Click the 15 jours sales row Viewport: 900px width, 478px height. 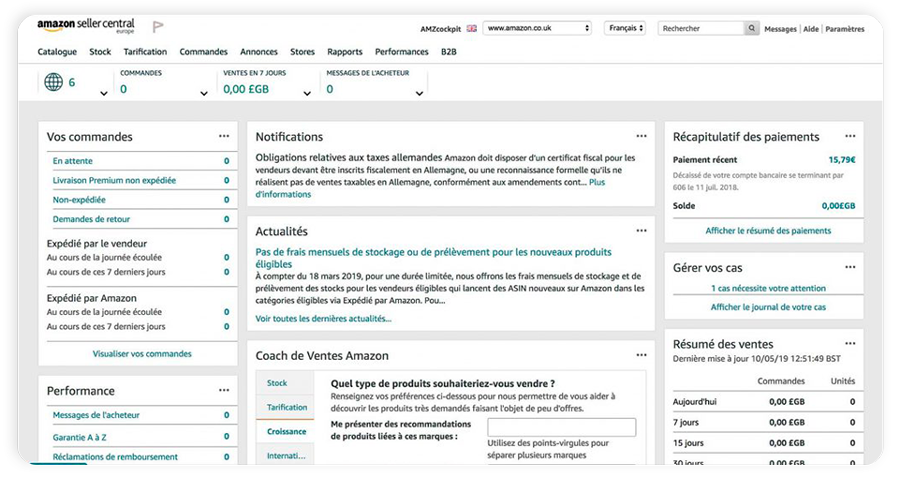point(764,443)
